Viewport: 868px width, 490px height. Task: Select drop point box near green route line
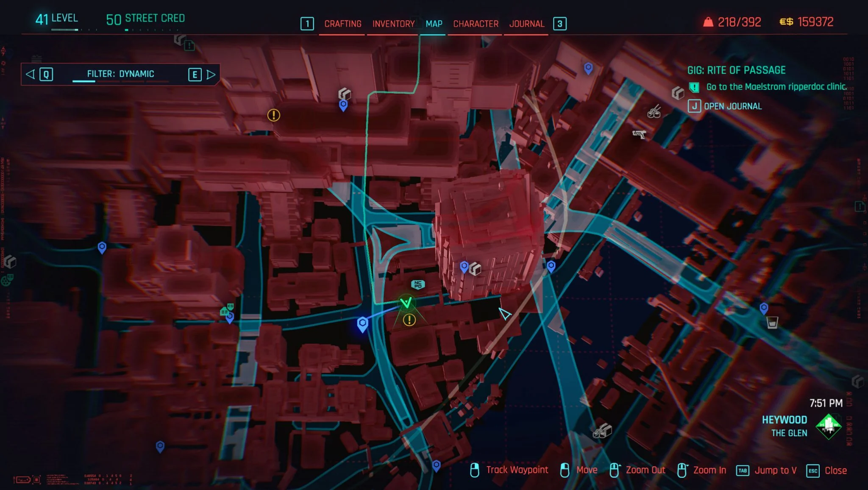pyautogui.click(x=345, y=94)
